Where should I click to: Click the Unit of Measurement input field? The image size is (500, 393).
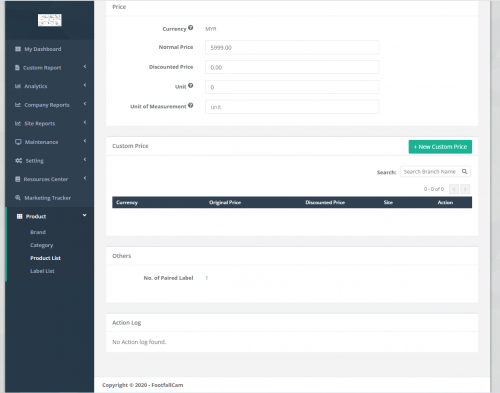tap(292, 107)
